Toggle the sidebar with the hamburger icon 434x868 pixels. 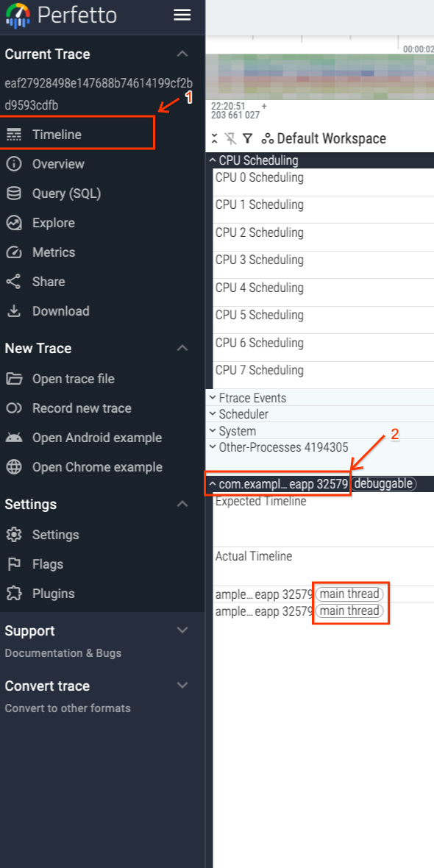pos(182,15)
